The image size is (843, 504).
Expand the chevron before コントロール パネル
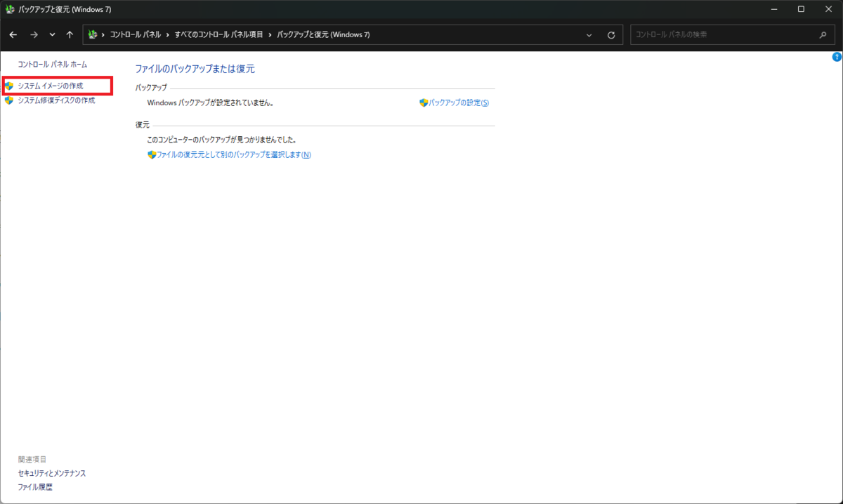coord(103,34)
